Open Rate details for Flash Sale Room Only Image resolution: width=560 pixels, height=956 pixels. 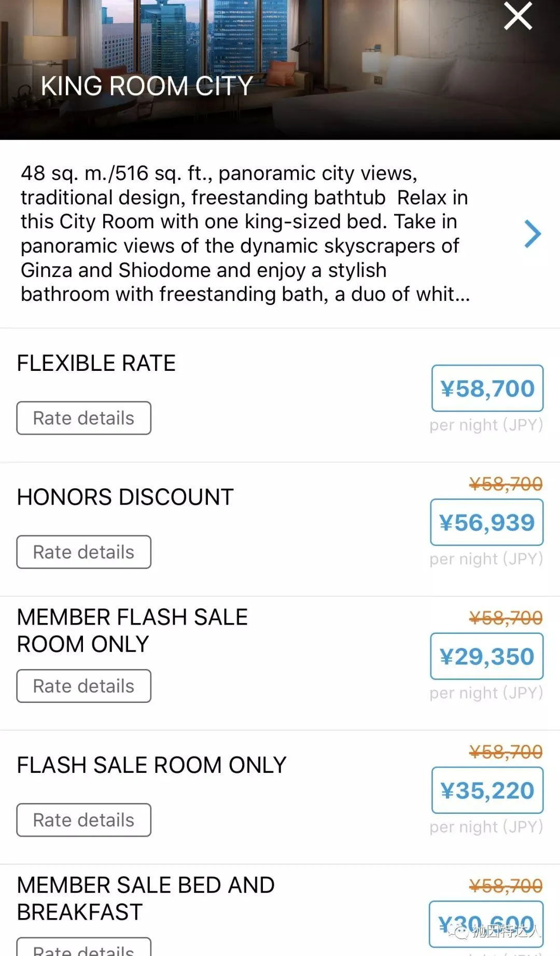click(x=83, y=820)
